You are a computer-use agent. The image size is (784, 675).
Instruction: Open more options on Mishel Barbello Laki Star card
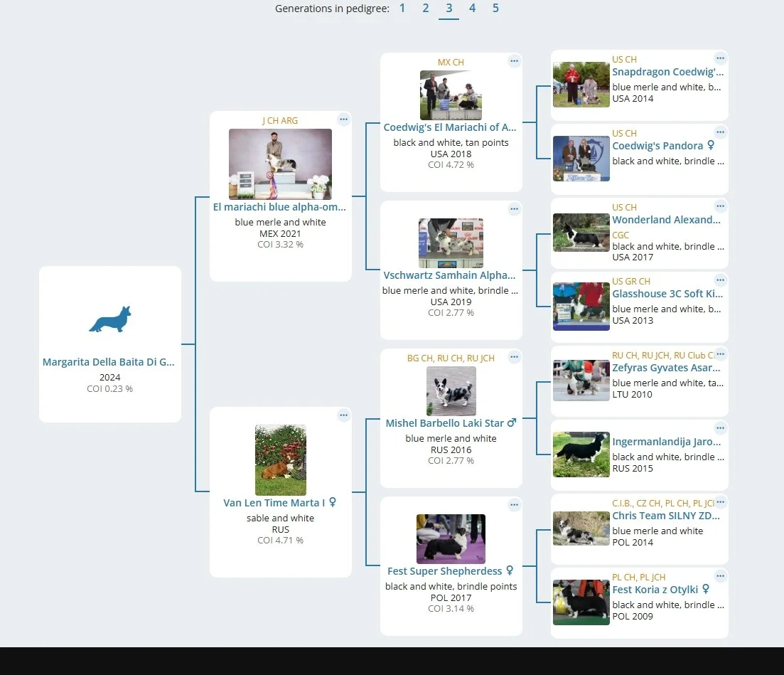(x=514, y=357)
